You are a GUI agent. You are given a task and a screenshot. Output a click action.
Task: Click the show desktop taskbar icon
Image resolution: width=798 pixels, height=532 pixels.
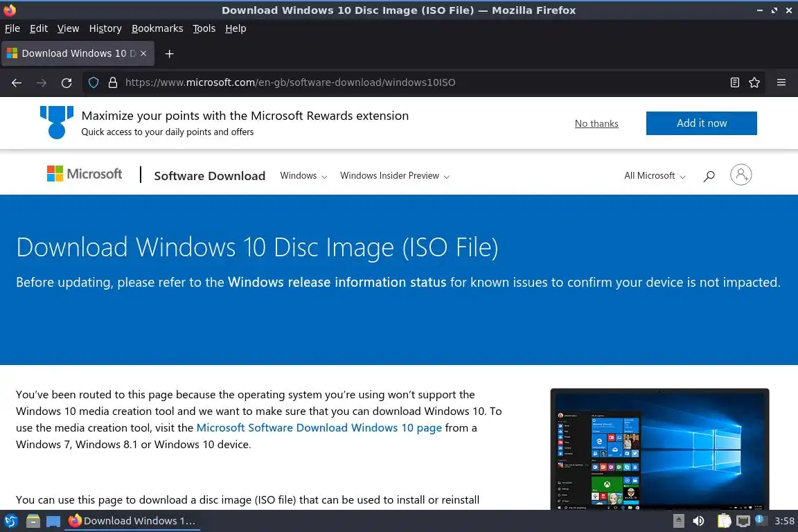click(53, 522)
